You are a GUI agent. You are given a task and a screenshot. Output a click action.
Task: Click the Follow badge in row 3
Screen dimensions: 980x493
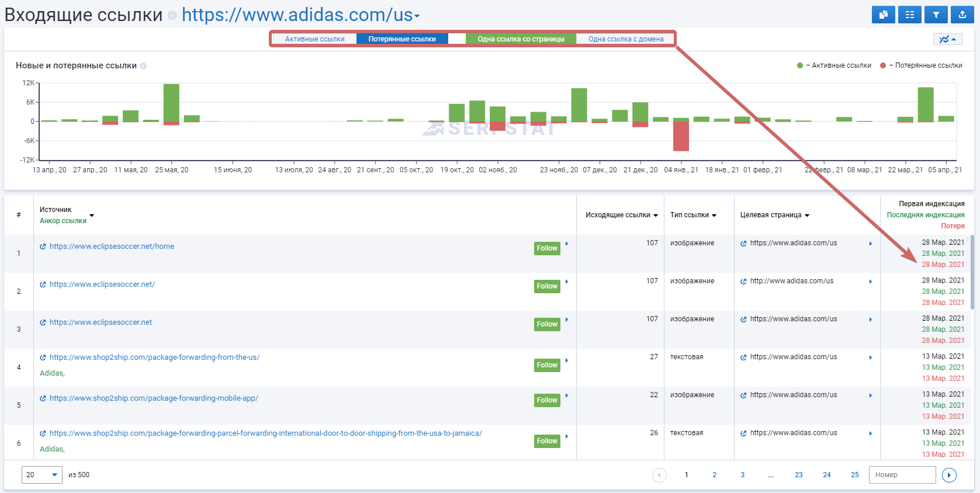click(547, 324)
